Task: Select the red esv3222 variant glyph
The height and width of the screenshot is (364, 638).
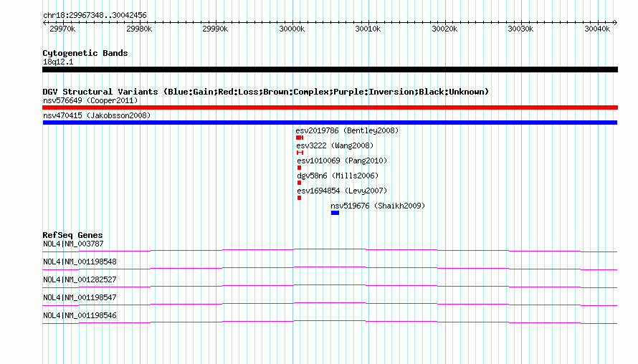Action: click(300, 153)
